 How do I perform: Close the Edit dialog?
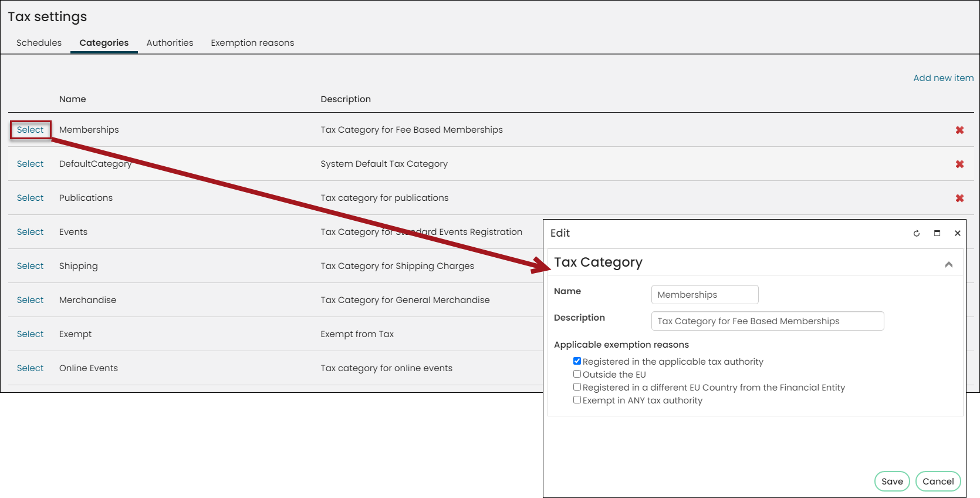958,233
